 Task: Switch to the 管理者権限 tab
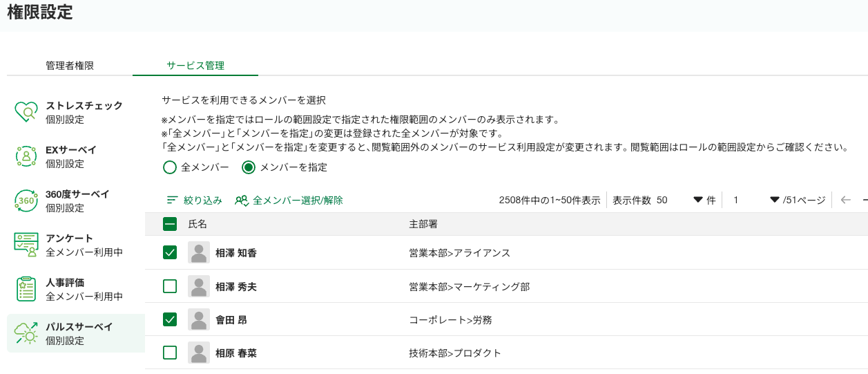coord(70,66)
